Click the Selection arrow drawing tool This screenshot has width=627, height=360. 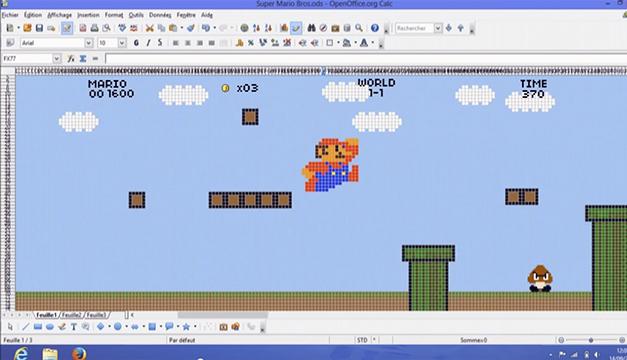coord(10,327)
